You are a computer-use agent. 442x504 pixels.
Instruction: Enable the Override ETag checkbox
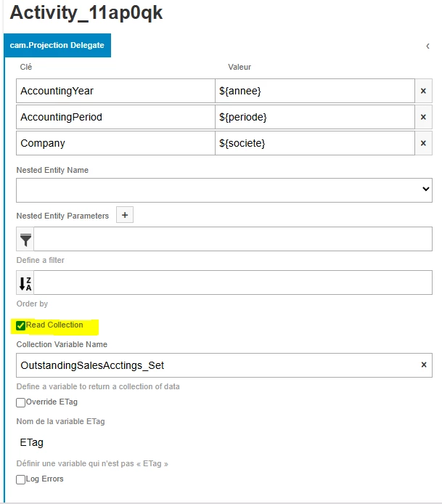click(21, 402)
